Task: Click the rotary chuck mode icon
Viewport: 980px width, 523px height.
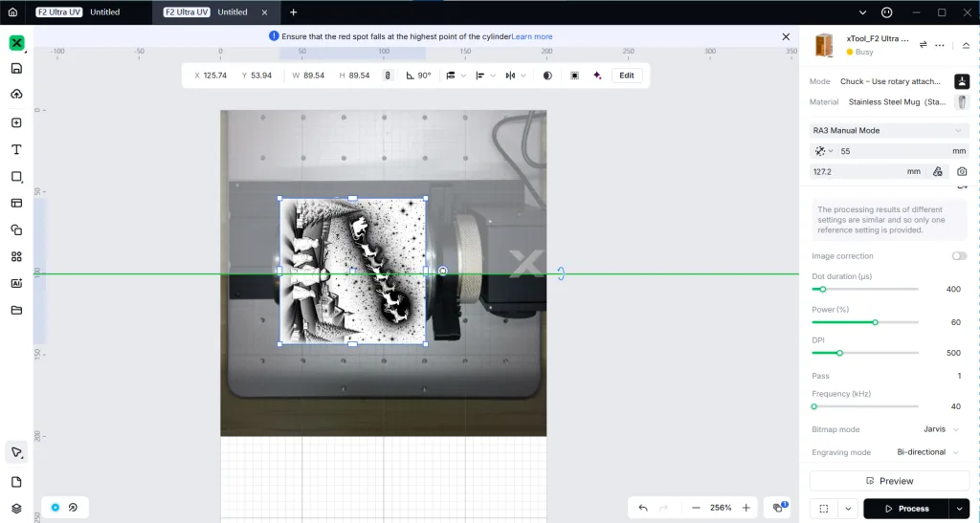Action: [x=962, y=81]
